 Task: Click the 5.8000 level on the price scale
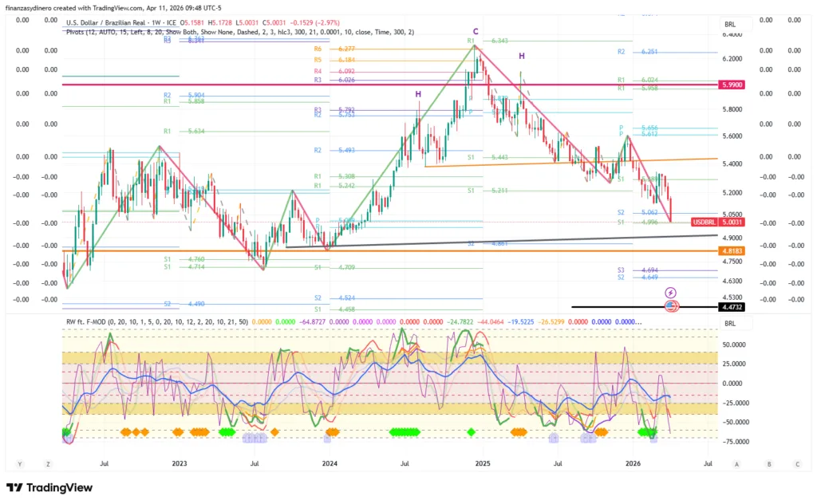(732, 109)
